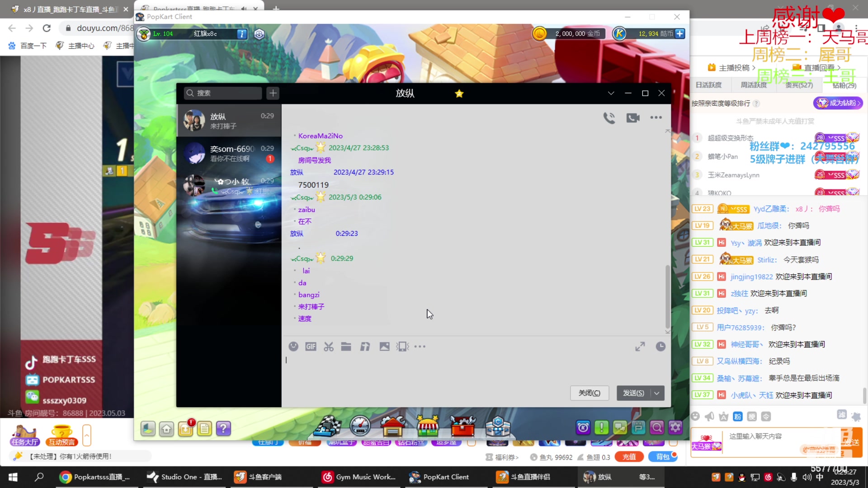Insert a GIF into the message

[311, 347]
